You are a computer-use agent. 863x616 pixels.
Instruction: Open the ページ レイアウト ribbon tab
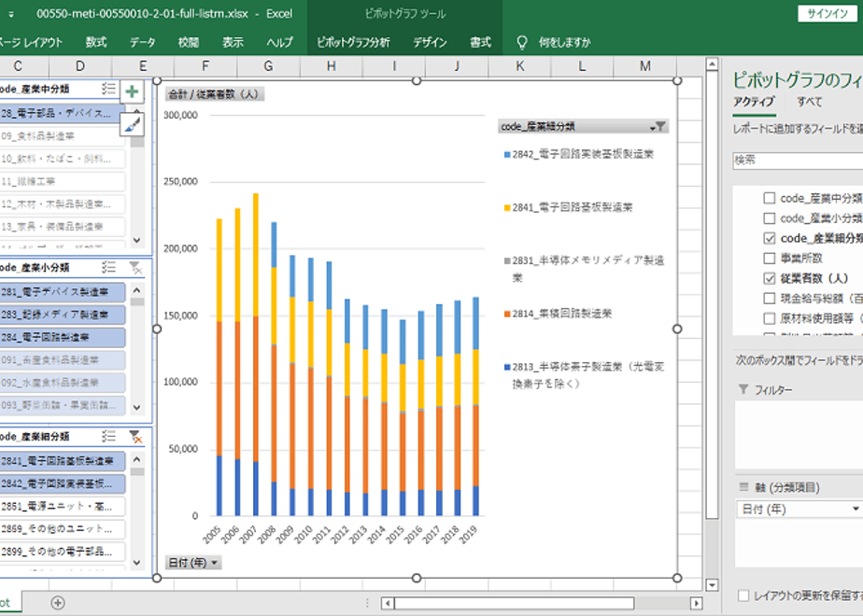31,42
